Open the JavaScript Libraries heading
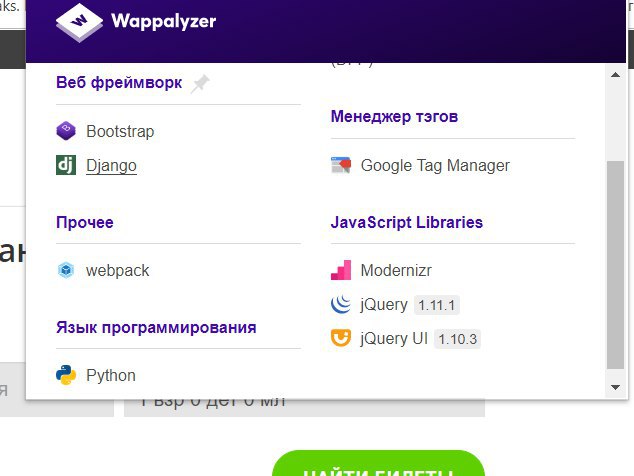 coord(407,222)
